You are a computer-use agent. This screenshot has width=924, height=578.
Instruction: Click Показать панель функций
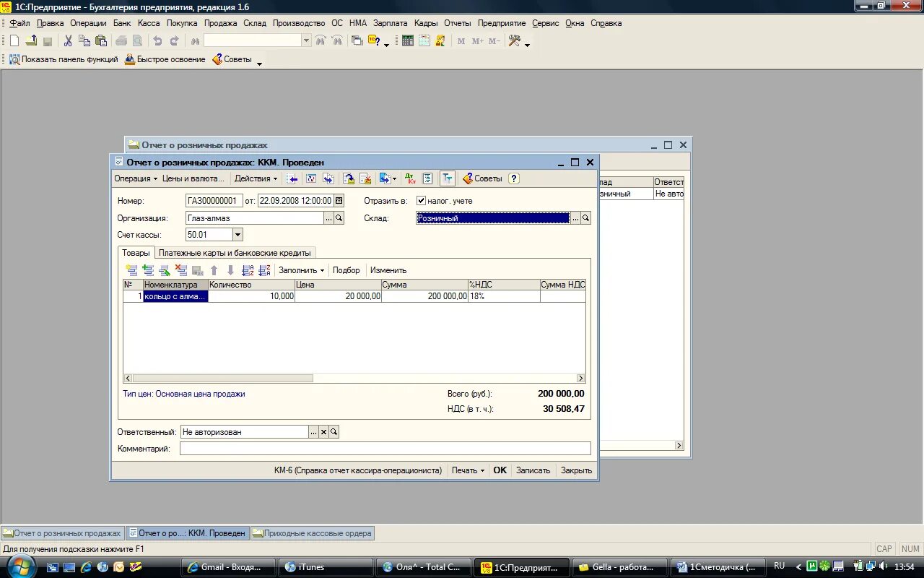pyautogui.click(x=64, y=59)
